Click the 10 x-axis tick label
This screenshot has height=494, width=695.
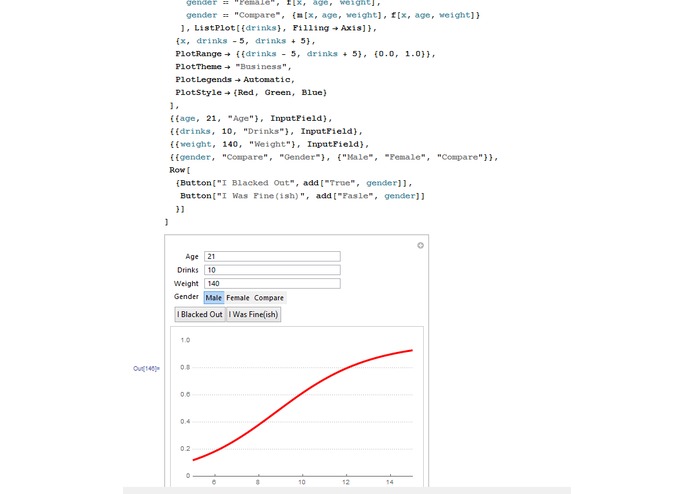coord(302,482)
